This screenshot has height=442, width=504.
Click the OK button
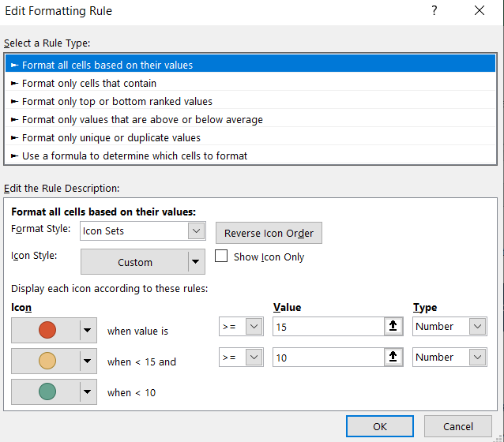[x=380, y=426]
